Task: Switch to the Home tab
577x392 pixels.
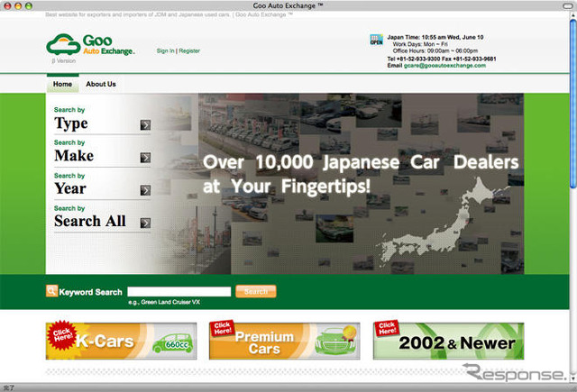Action: 62,84
